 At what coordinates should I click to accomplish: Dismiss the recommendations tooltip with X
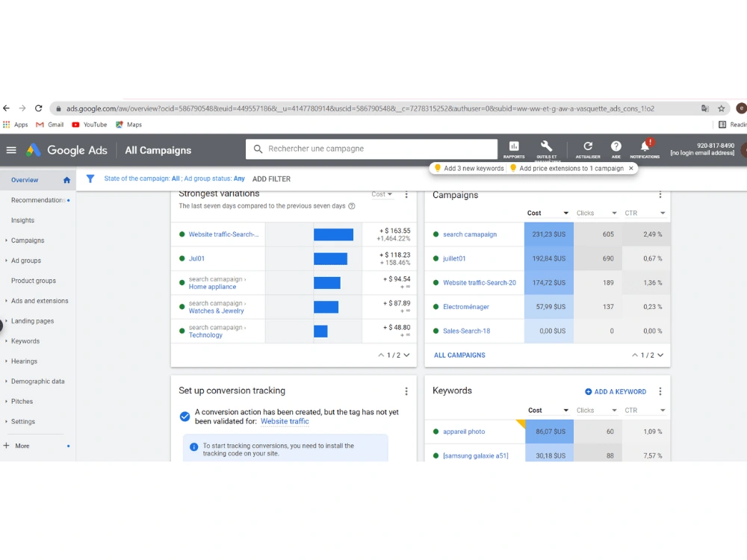(631, 168)
